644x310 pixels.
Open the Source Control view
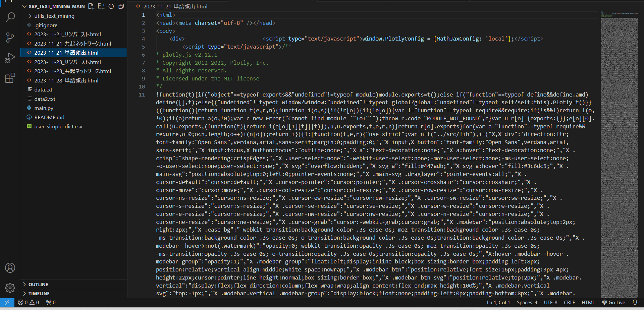coord(10,37)
